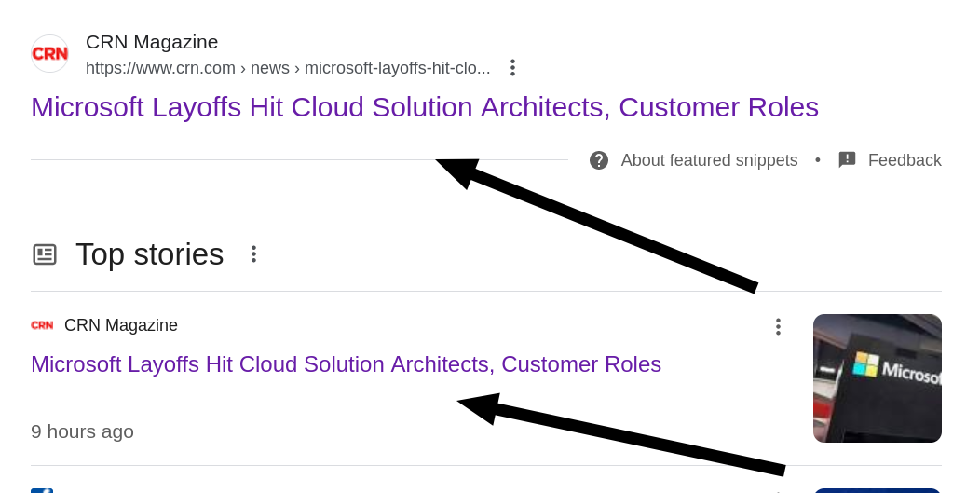
Task: Open About featured snippets link
Action: point(709,160)
